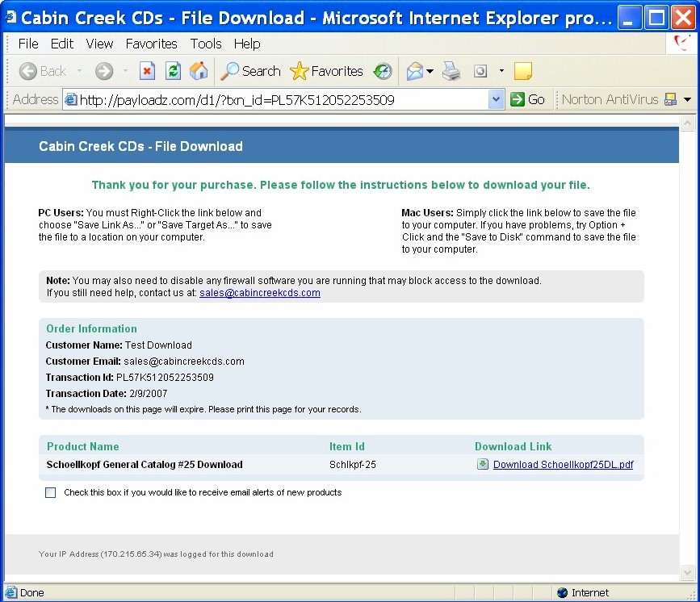Click the Order Information heading
The height and width of the screenshot is (602, 700).
[91, 329]
